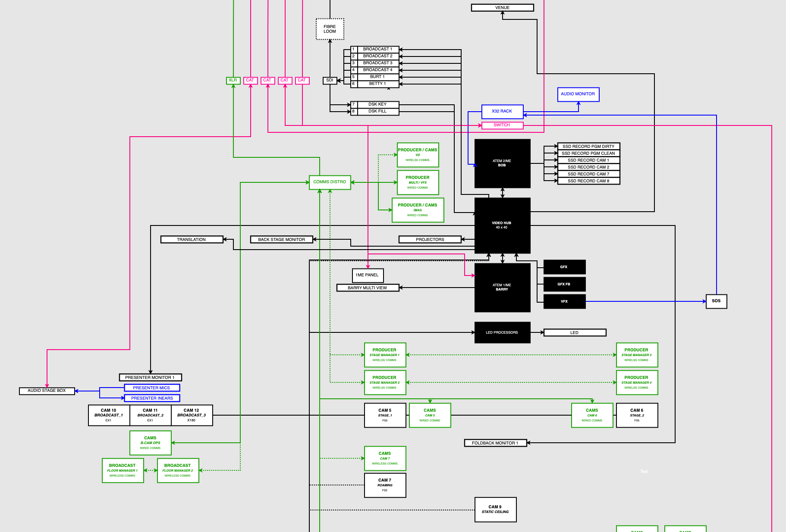Select CAM 10 BROADCAST_1 box
This screenshot has height=532, width=786.
pyautogui.click(x=109, y=415)
